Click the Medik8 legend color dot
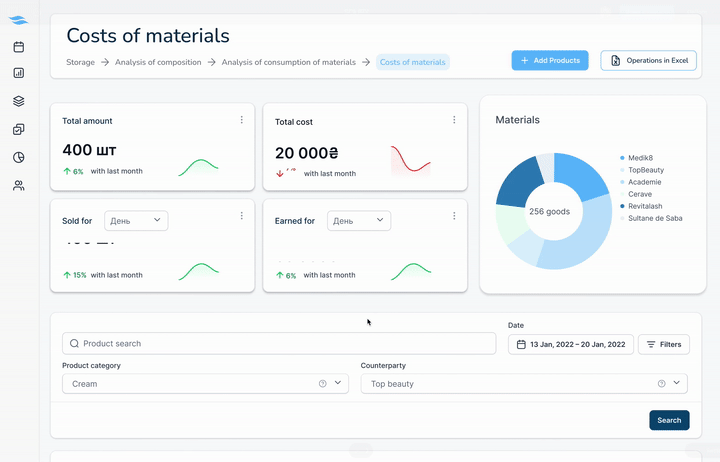This screenshot has height=462, width=720. (622, 158)
